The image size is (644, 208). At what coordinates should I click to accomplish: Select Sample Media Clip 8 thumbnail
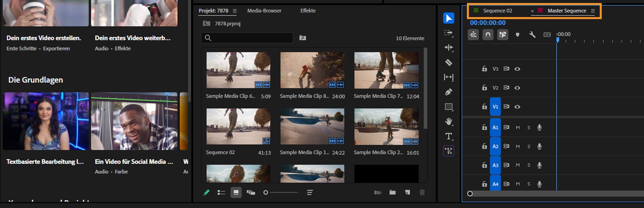[312, 70]
